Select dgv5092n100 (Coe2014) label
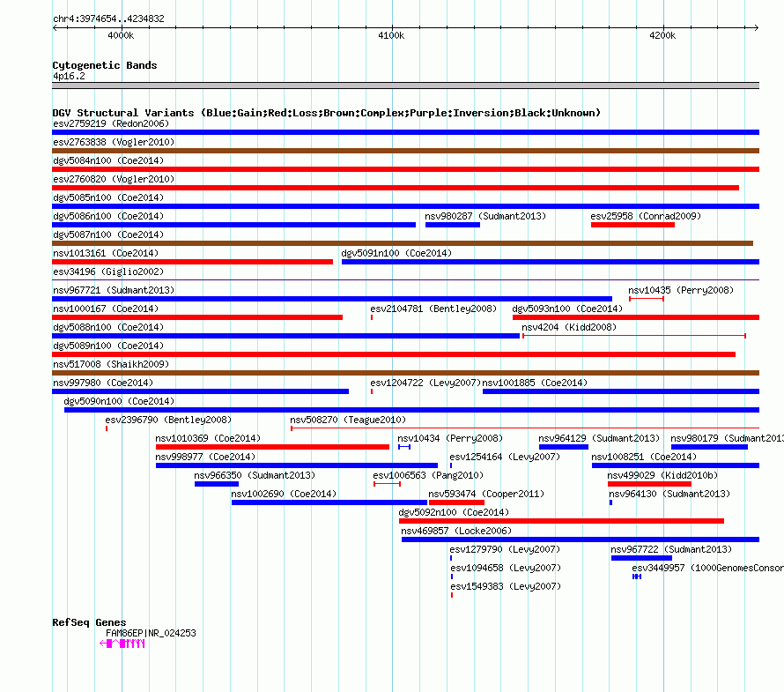 pos(454,512)
